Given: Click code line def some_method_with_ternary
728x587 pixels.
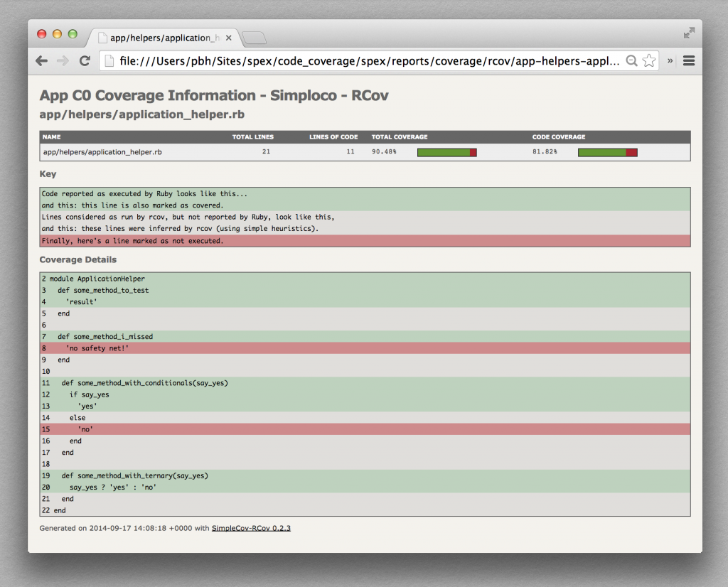Looking at the screenshot, I should click(365, 475).
